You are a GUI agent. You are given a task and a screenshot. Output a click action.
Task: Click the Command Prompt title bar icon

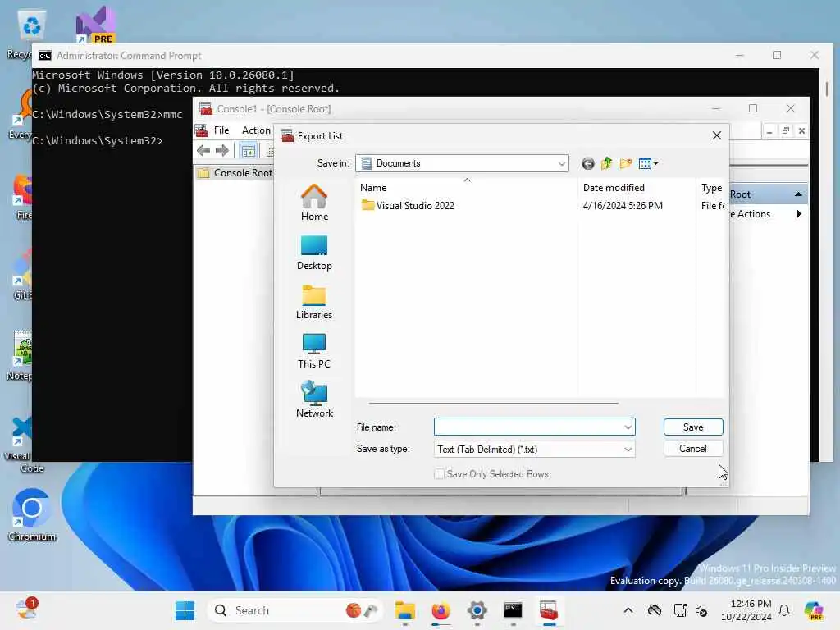tap(45, 56)
